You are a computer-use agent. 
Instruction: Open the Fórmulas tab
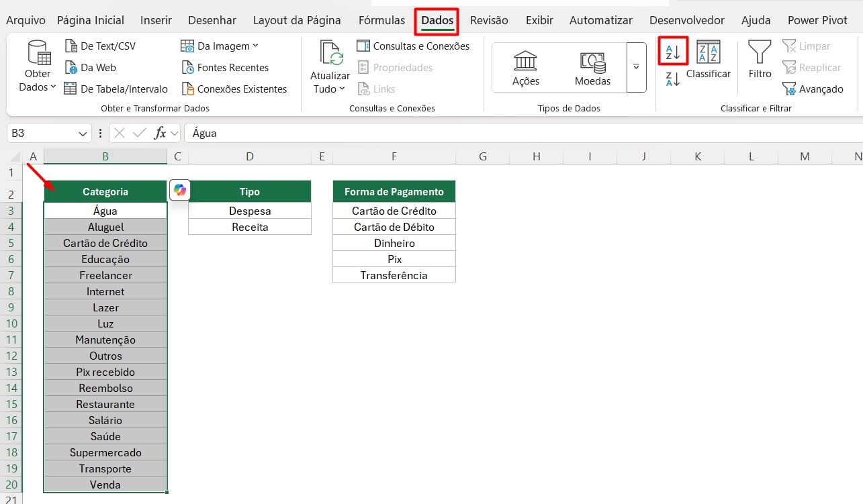[381, 20]
